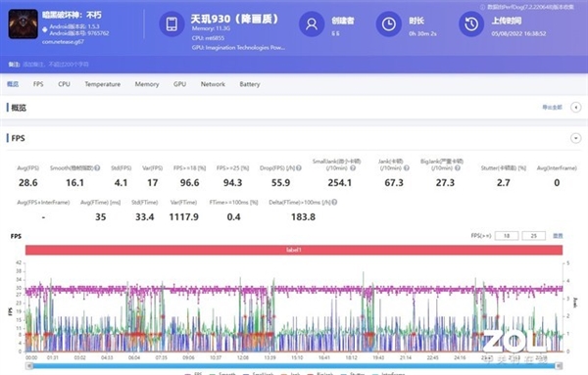
Task: Click help icon next to Drop(FPS)
Action: point(299,167)
